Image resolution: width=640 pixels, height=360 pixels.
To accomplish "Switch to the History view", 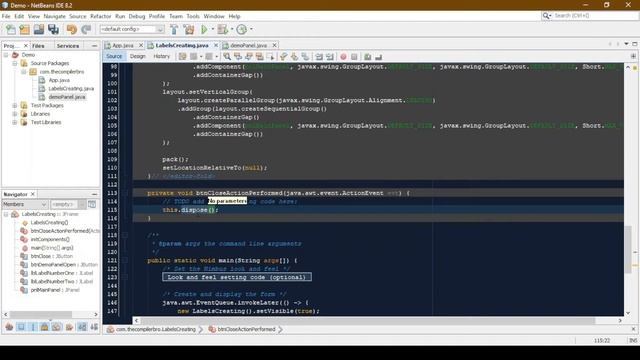I will (161, 56).
